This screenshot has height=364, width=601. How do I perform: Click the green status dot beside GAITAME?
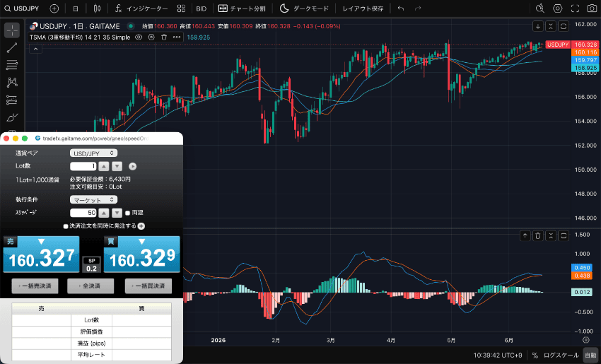(x=131, y=26)
